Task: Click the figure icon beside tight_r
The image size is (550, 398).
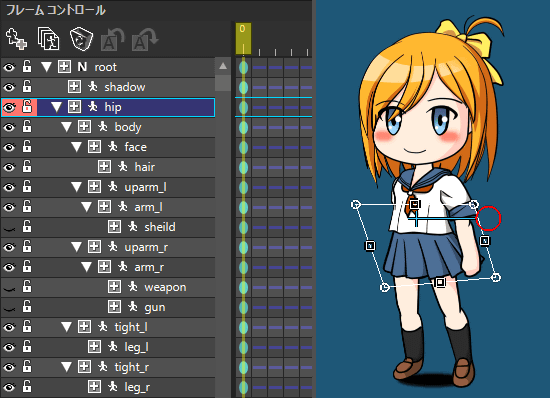Action: click(103, 366)
